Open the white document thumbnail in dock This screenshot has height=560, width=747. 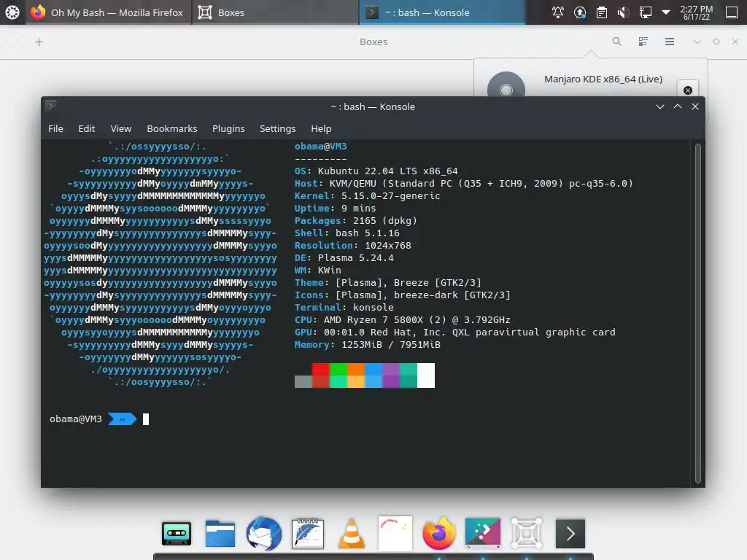tap(395, 533)
